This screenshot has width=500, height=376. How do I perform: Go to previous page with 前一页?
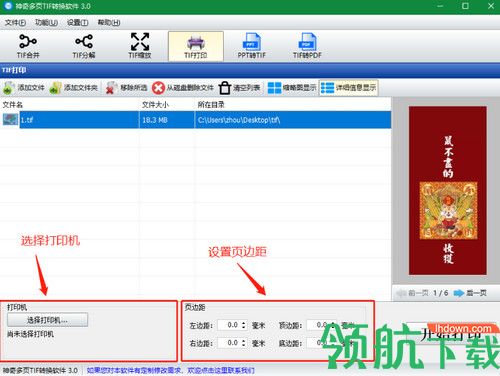click(x=413, y=293)
